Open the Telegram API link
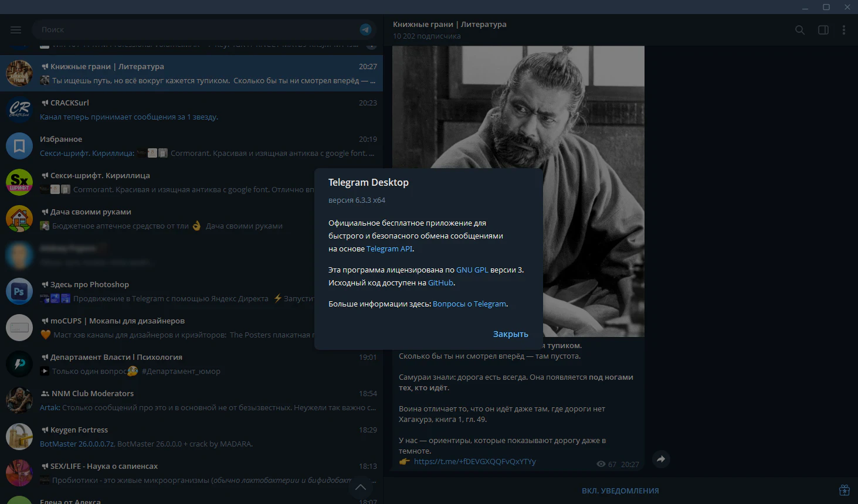Image resolution: width=858 pixels, height=504 pixels. click(x=389, y=249)
